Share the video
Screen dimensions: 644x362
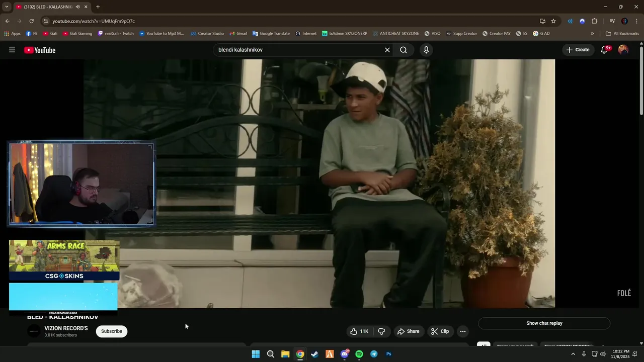(x=408, y=331)
